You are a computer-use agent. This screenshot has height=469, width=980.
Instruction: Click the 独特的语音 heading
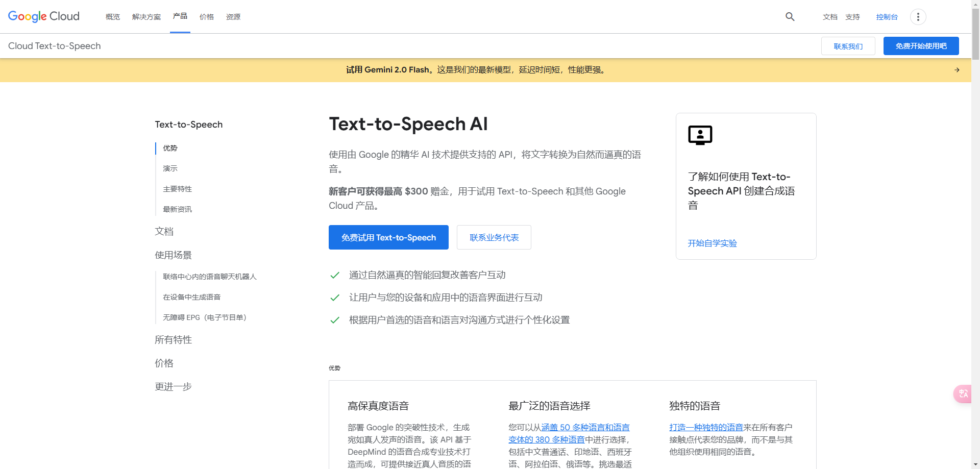[x=695, y=406]
